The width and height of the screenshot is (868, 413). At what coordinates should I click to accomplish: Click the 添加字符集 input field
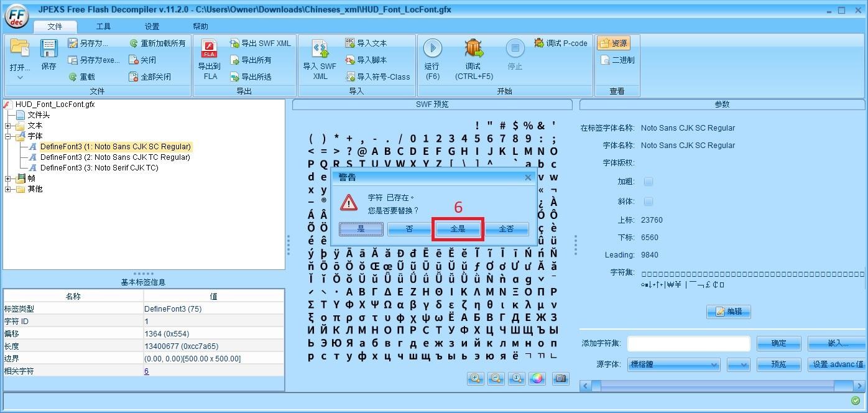[689, 343]
